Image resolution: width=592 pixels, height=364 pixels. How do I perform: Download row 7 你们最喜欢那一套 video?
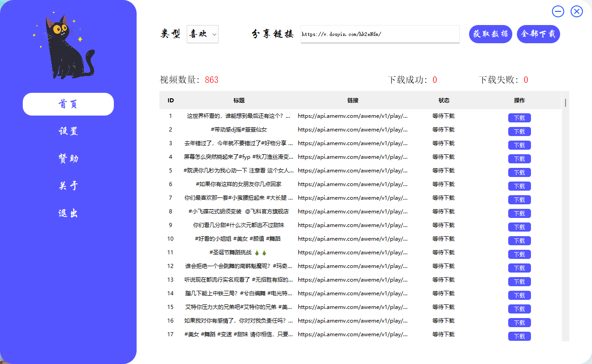(520, 200)
